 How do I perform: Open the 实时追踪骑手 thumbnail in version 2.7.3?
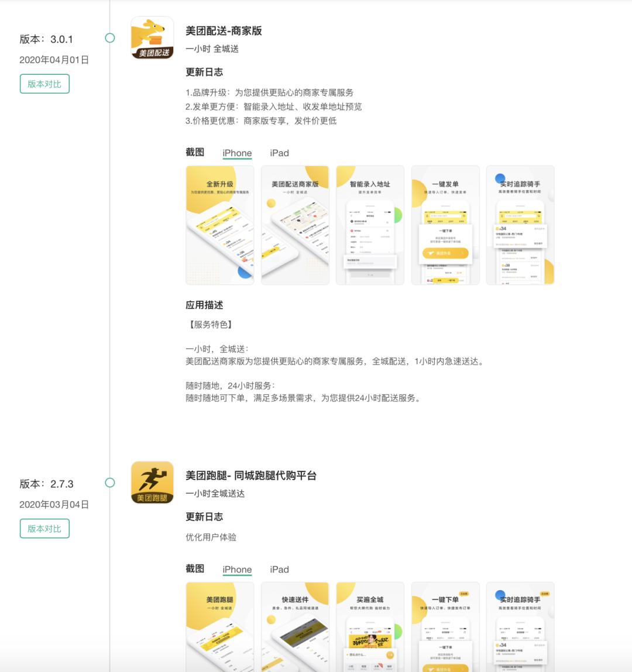[520, 627]
